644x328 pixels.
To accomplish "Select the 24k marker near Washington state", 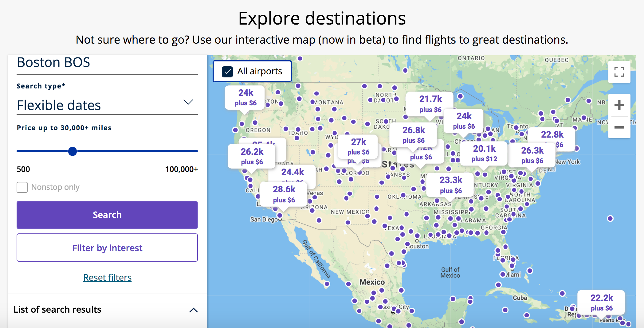I will [x=245, y=97].
